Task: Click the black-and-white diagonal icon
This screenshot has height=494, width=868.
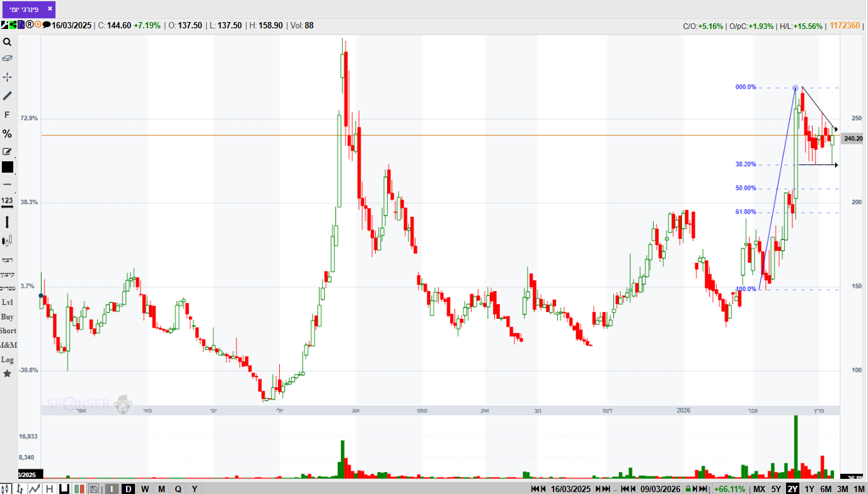Action: (4, 25)
